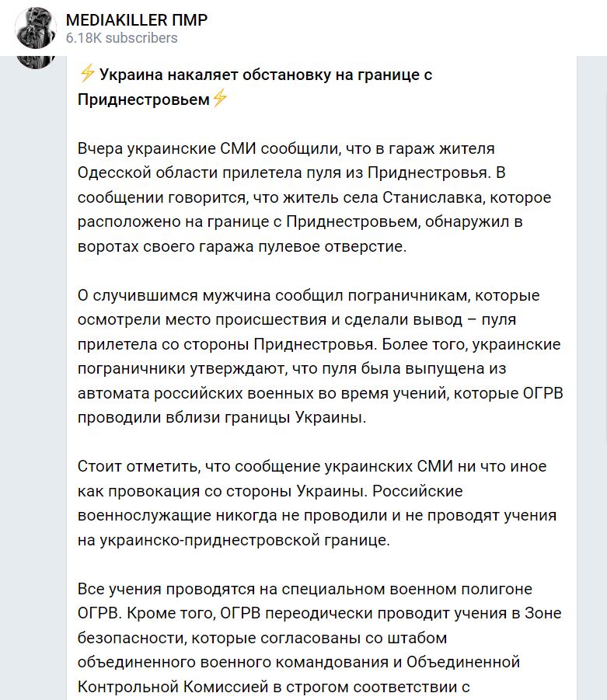The image size is (607, 700).
Task: Click the lightning emoji after Приднестровьем
Action: (x=219, y=98)
